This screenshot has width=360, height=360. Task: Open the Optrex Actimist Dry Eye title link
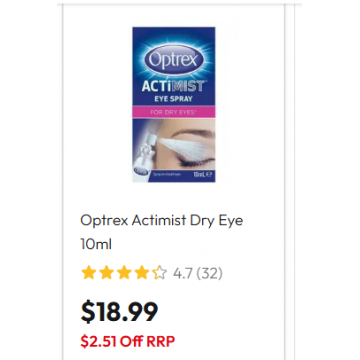click(162, 221)
